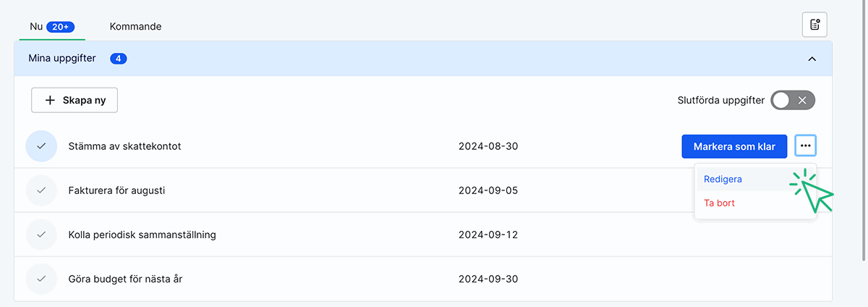Switch to the Kommande tab
The image size is (868, 307).
[x=135, y=26]
